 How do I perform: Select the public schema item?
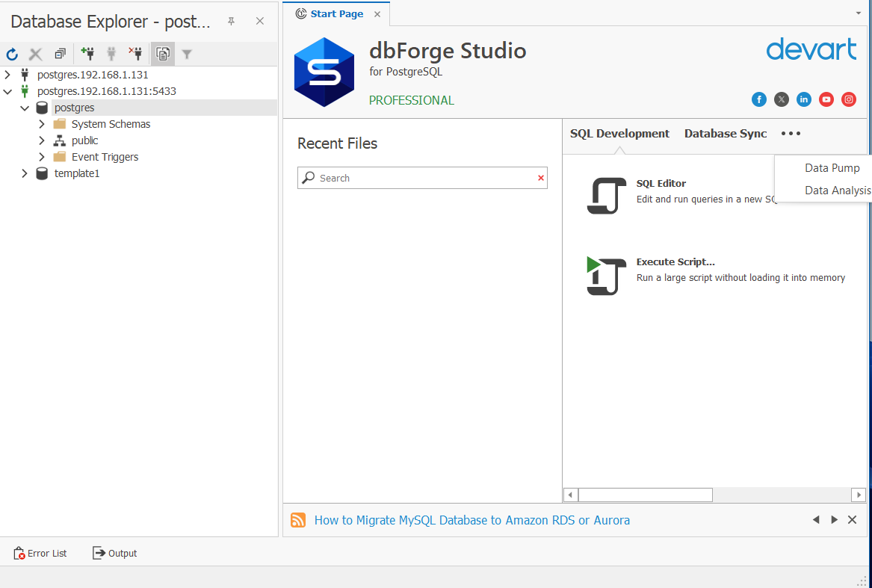84,140
